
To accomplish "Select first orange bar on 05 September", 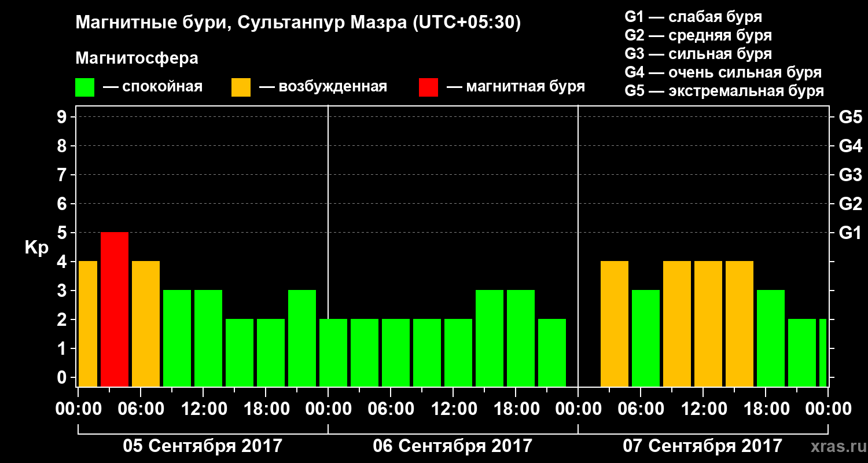I will (88, 324).
